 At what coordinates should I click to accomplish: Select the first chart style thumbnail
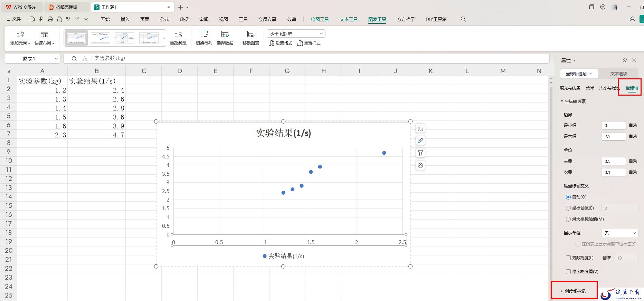(76, 38)
